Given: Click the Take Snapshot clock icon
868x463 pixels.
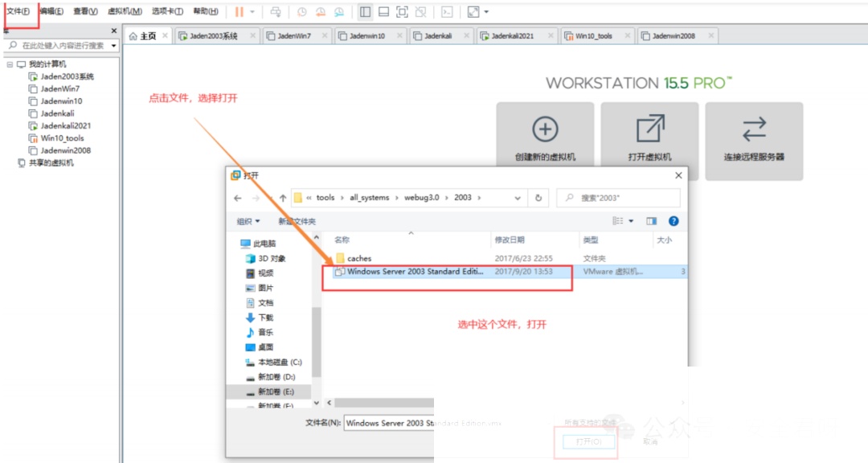Looking at the screenshot, I should pyautogui.click(x=301, y=11).
